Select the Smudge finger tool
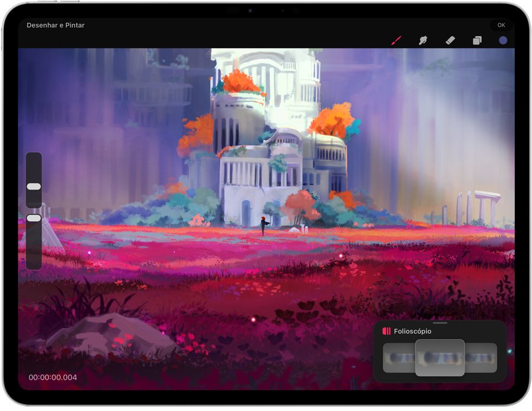 point(423,41)
